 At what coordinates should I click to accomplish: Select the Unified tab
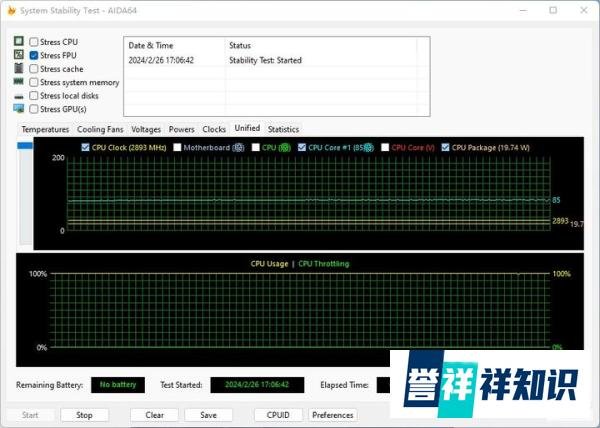click(x=247, y=128)
